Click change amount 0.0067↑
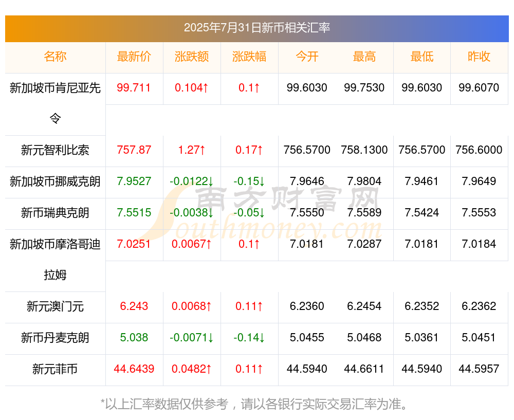The image size is (514, 420). click(192, 244)
